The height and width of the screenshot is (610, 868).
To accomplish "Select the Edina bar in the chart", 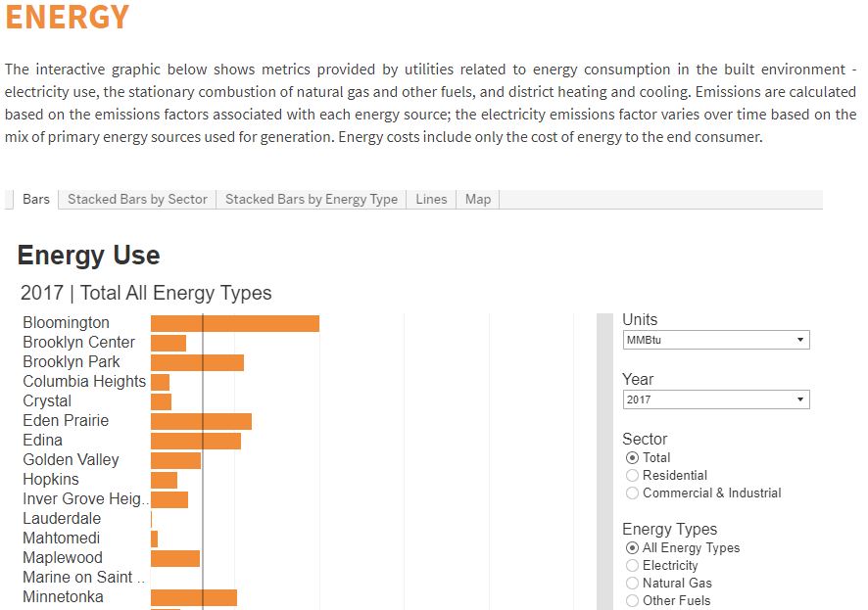I will click(196, 440).
